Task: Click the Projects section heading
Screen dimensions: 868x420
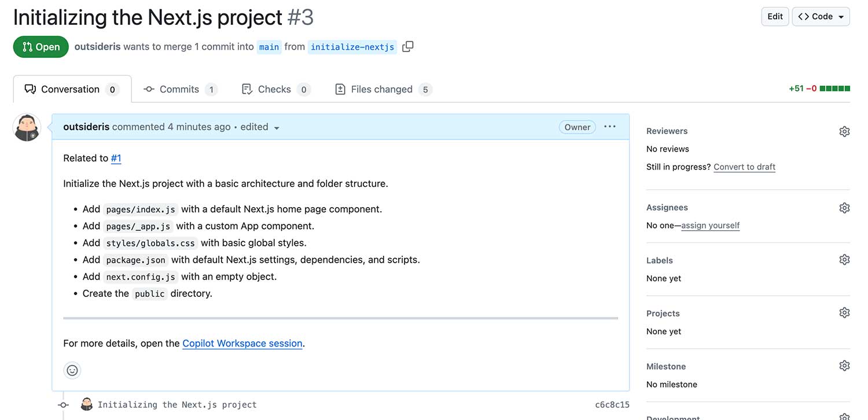Action: click(x=663, y=313)
